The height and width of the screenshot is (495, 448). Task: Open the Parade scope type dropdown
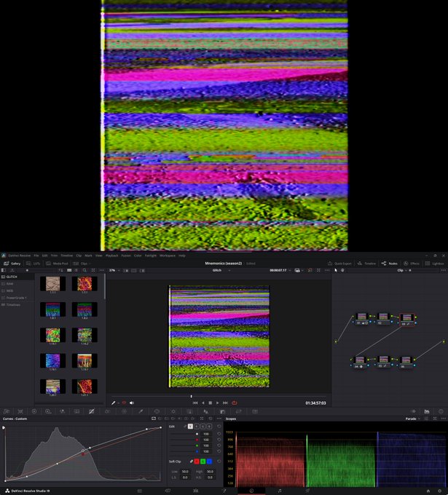pos(412,419)
